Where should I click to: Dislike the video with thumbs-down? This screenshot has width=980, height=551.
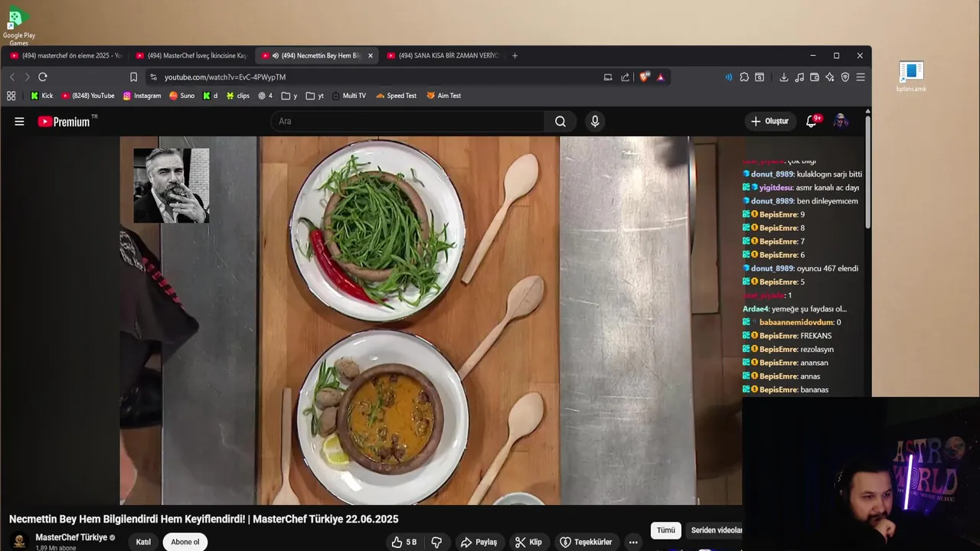pyautogui.click(x=436, y=542)
